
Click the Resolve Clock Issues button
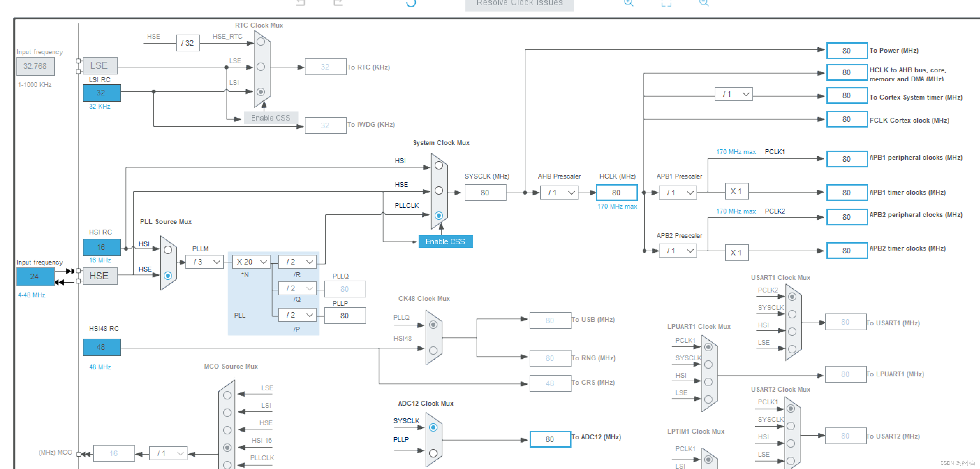tap(519, 4)
